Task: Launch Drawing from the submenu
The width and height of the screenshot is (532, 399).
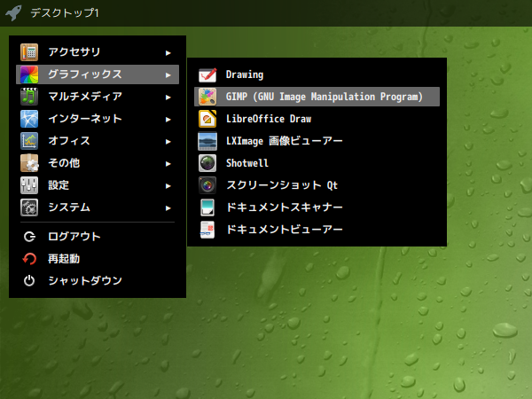Action: click(317, 74)
